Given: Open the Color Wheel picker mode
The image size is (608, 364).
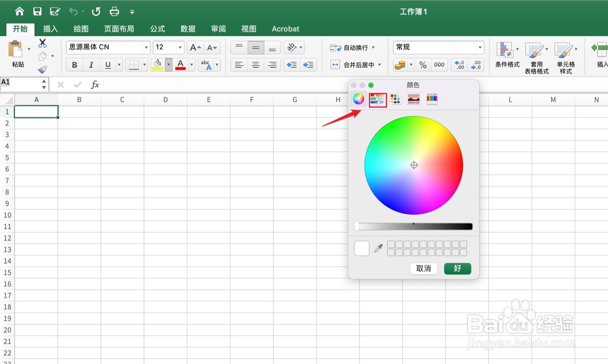Looking at the screenshot, I should click(x=359, y=99).
